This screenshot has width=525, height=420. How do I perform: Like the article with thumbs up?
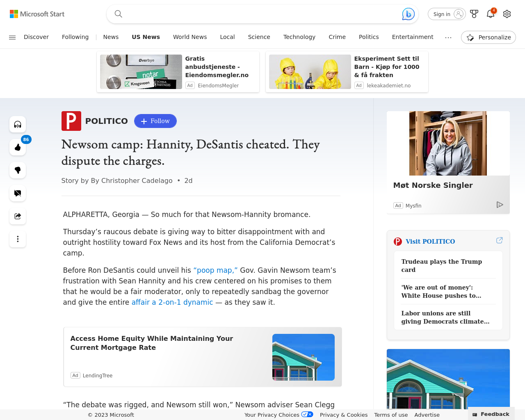tap(18, 147)
